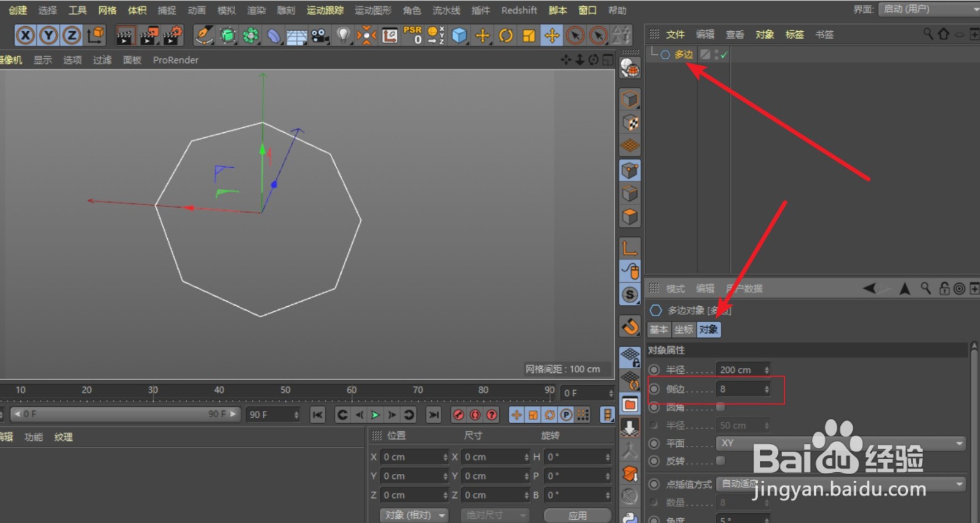Open render settings gear clapperboard icon

tap(173, 36)
